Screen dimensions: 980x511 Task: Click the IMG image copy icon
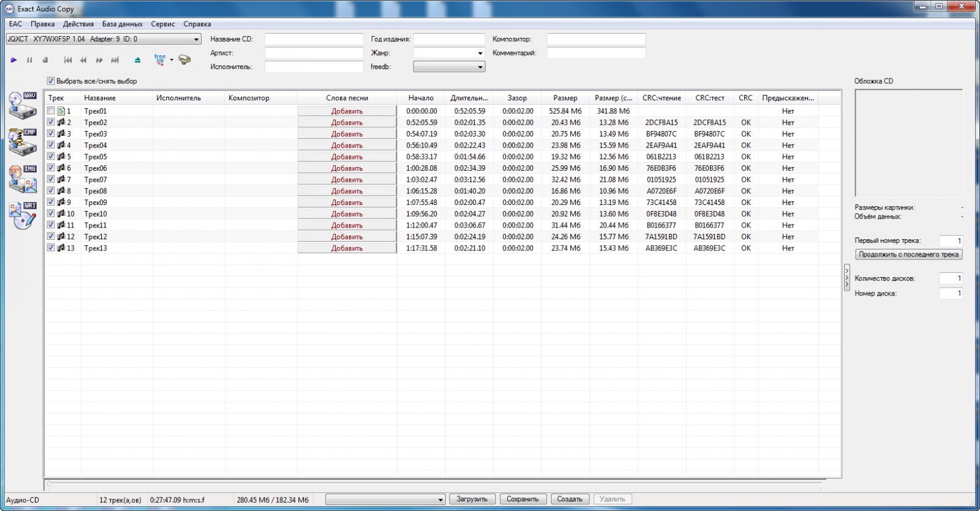(23, 179)
